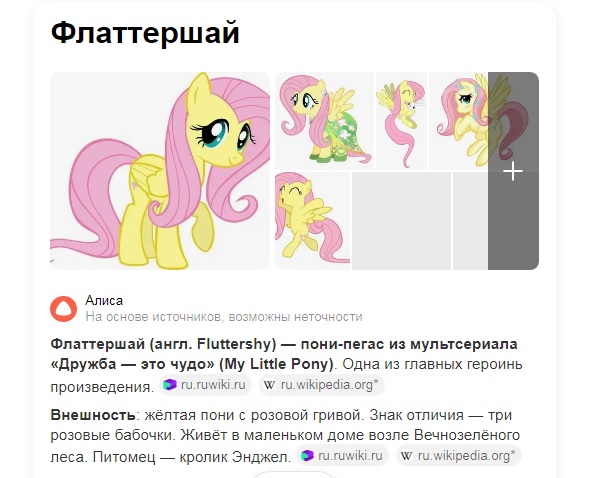Open ru.wikipedia.org source after the Внешность paragraph
The image size is (593, 478).
[x=459, y=455]
